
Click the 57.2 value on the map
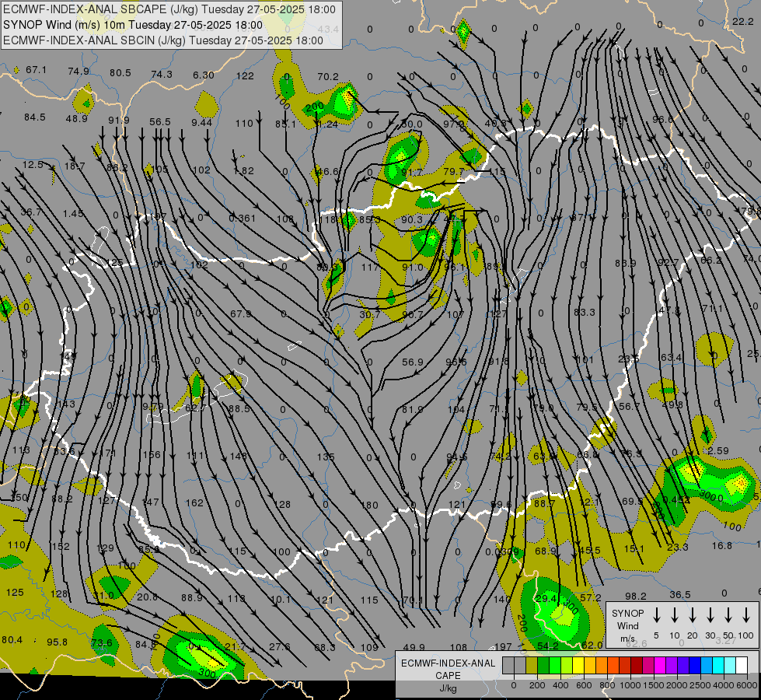click(x=591, y=597)
